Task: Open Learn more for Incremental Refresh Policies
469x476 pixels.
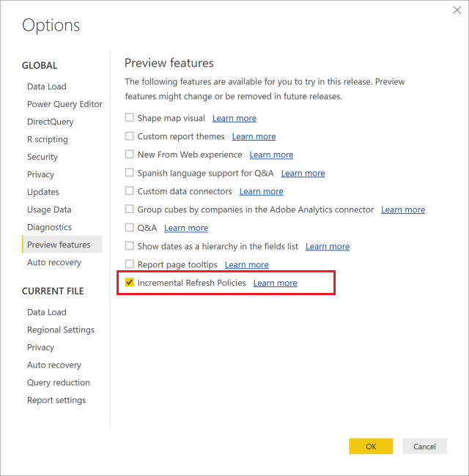Action: coord(276,283)
